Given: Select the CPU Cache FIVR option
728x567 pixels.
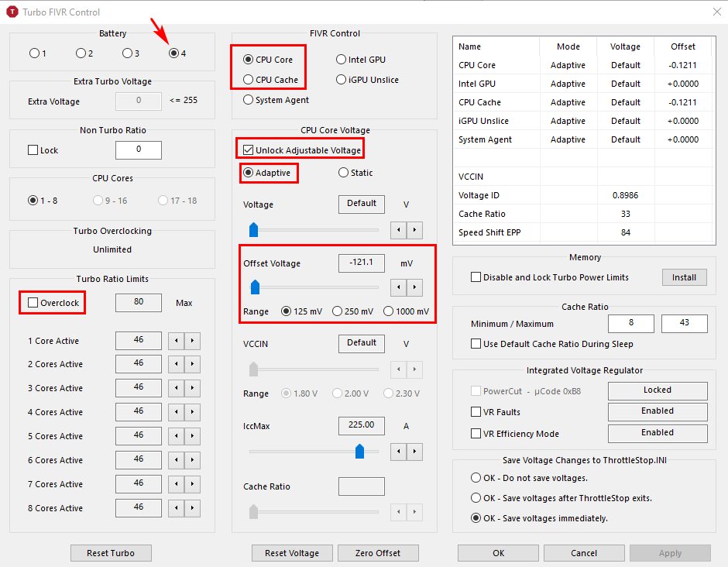Looking at the screenshot, I should [271, 80].
